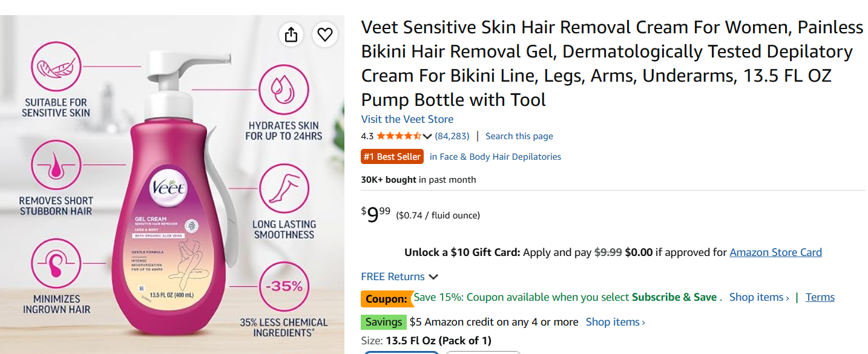
Task: Click the sensitive skin feather icon
Action: click(x=56, y=67)
